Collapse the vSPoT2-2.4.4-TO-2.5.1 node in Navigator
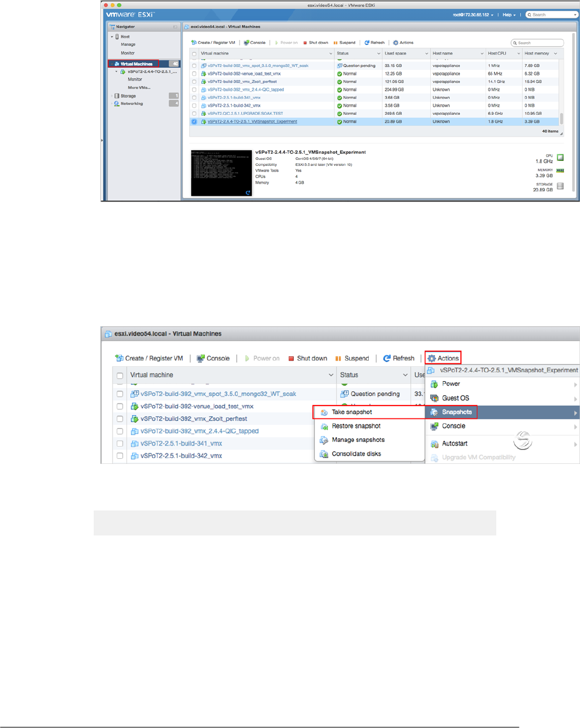The height and width of the screenshot is (728, 580). pyautogui.click(x=116, y=72)
